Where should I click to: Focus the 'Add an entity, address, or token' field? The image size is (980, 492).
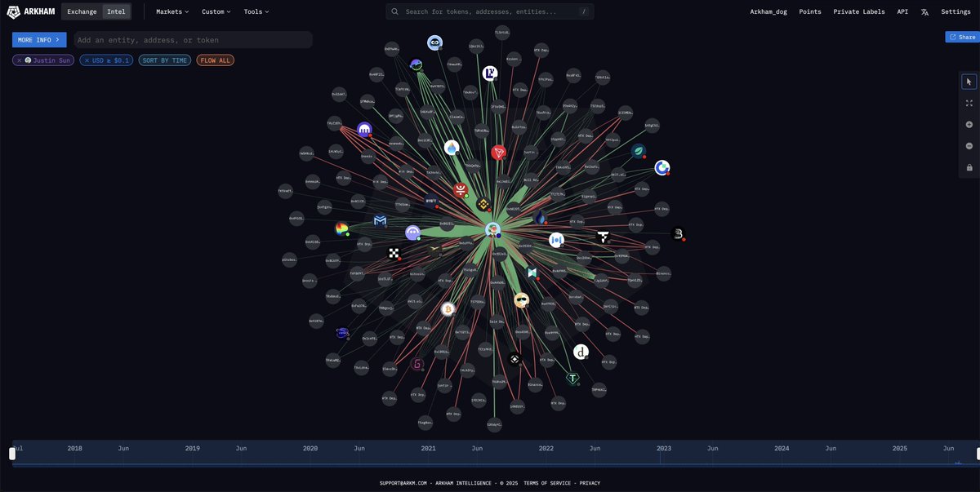point(194,39)
